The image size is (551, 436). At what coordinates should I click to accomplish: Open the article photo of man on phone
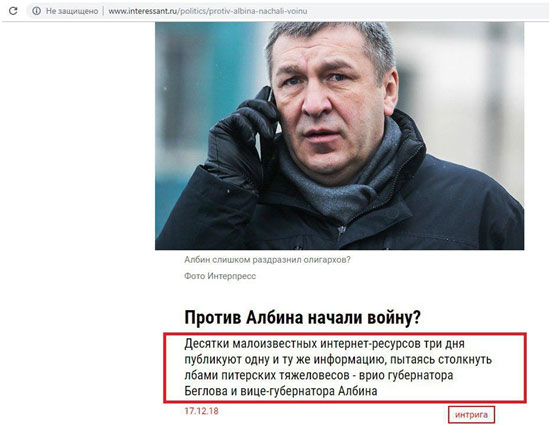pos(339,136)
